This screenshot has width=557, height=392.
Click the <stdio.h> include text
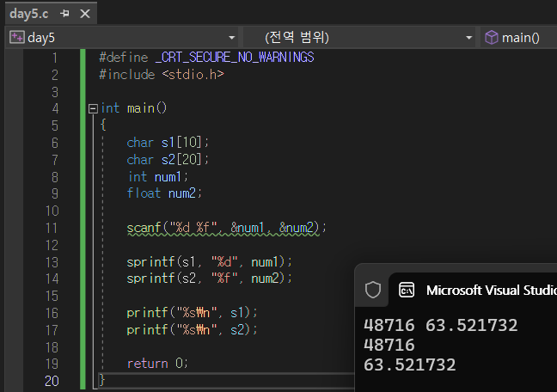click(193, 75)
